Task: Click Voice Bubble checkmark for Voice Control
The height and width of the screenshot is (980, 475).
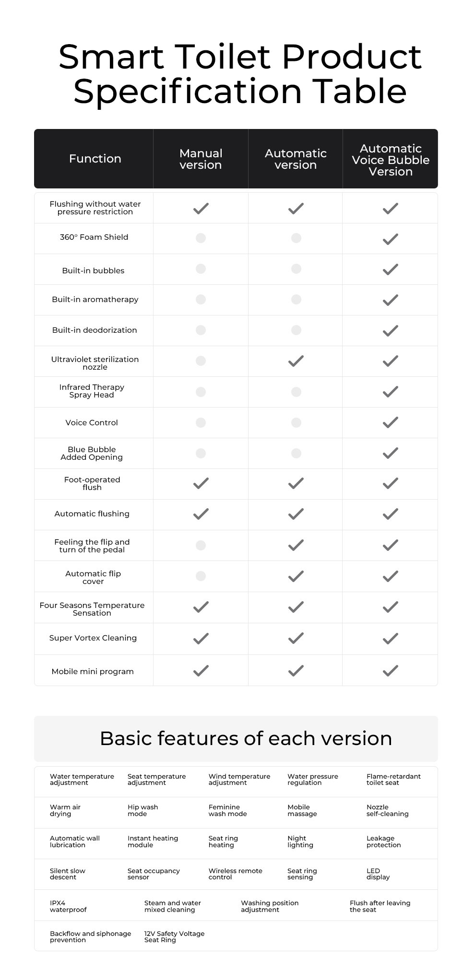Action: tap(390, 422)
